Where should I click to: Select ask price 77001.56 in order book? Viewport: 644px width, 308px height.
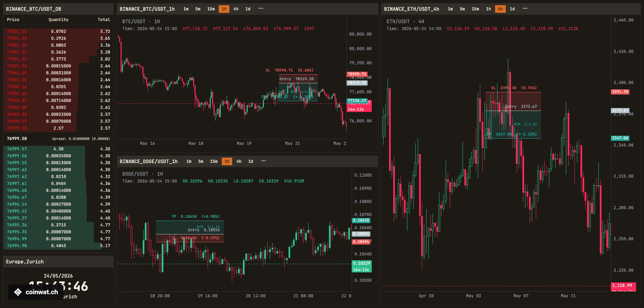click(17, 31)
